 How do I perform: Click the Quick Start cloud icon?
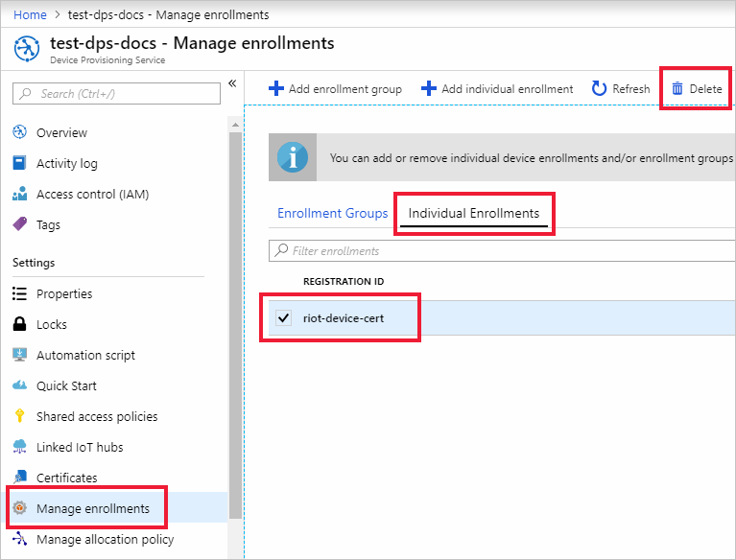[x=20, y=385]
